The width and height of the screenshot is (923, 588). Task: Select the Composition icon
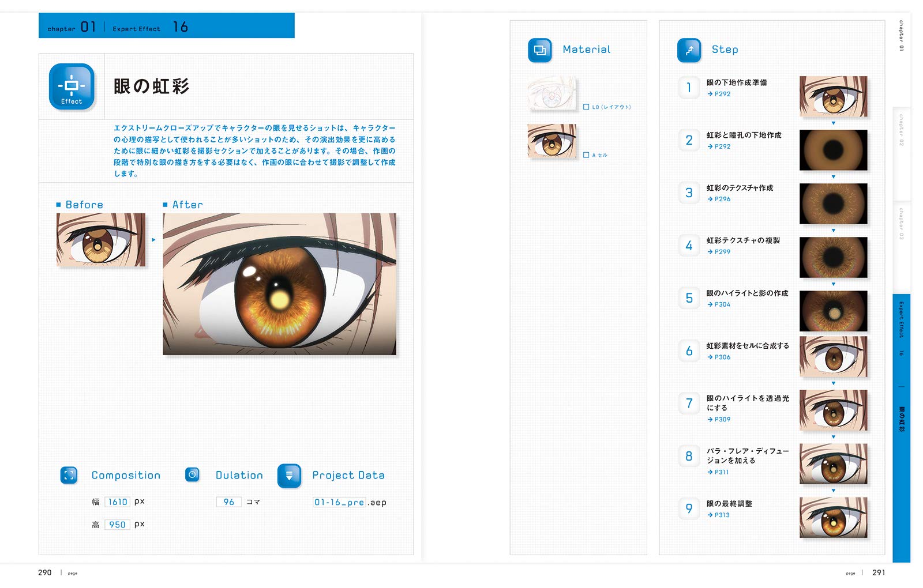pos(70,475)
